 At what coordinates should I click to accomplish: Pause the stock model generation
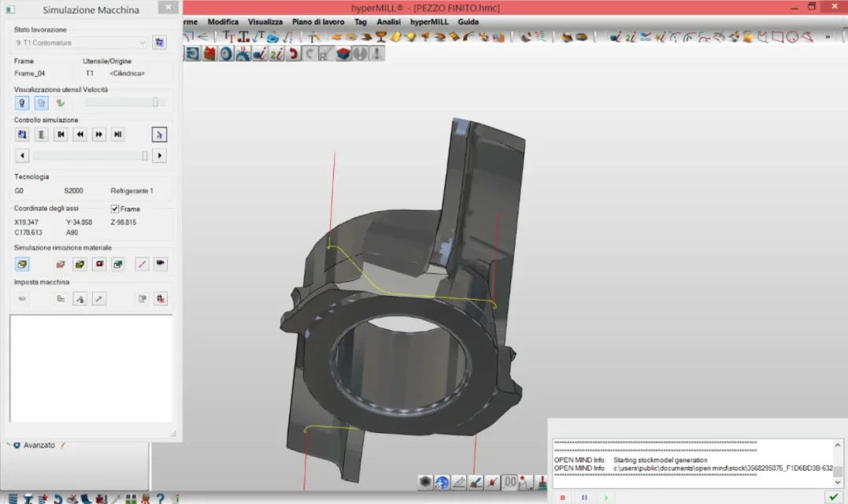coord(584,497)
